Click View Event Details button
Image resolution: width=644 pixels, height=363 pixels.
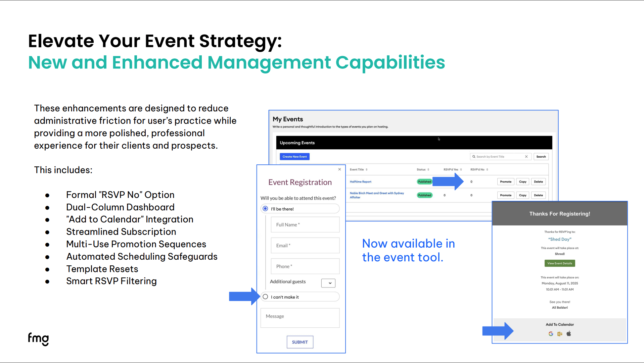click(x=560, y=263)
